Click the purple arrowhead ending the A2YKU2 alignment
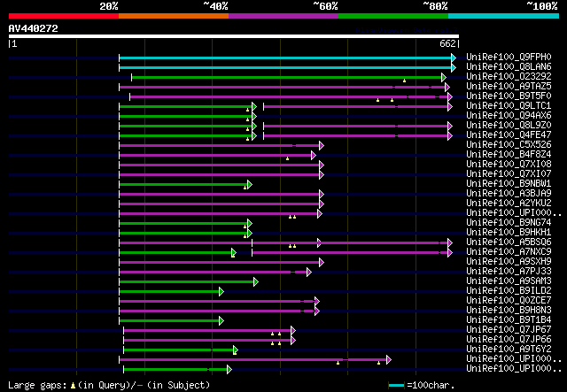The image size is (567, 392). pos(322,204)
